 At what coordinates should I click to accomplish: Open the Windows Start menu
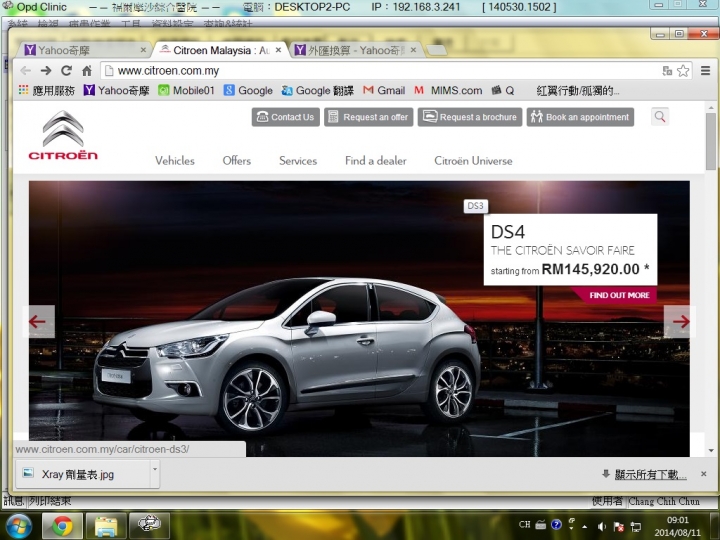17,526
